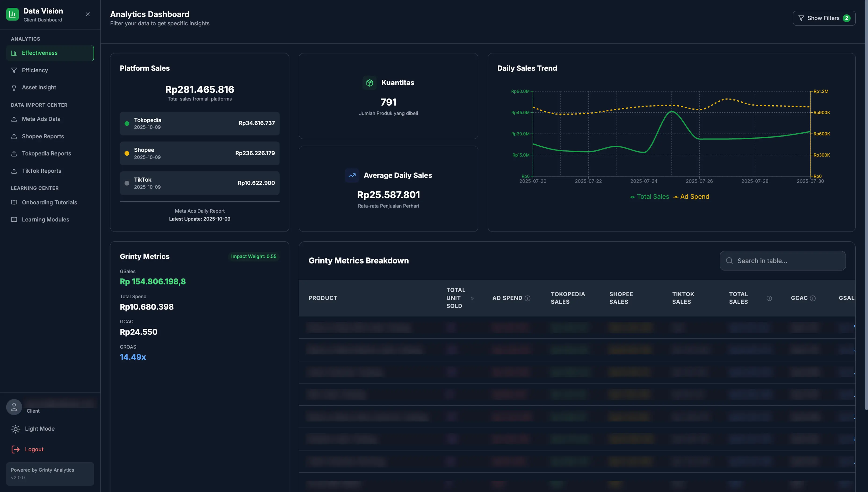Click the Meta Ads Data upload icon

coord(14,119)
